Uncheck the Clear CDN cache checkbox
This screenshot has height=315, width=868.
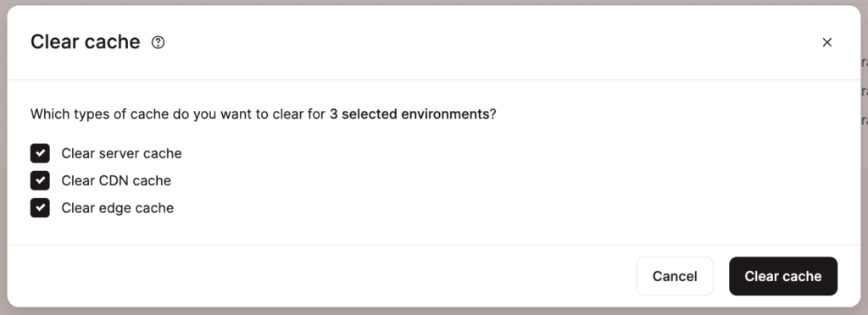tap(40, 180)
